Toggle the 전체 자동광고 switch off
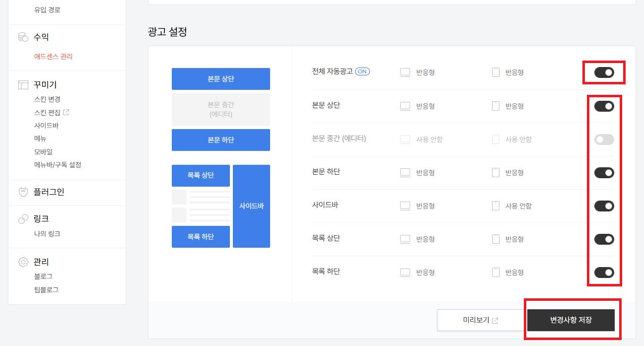Viewport: 644px width, 346px height. pos(604,72)
